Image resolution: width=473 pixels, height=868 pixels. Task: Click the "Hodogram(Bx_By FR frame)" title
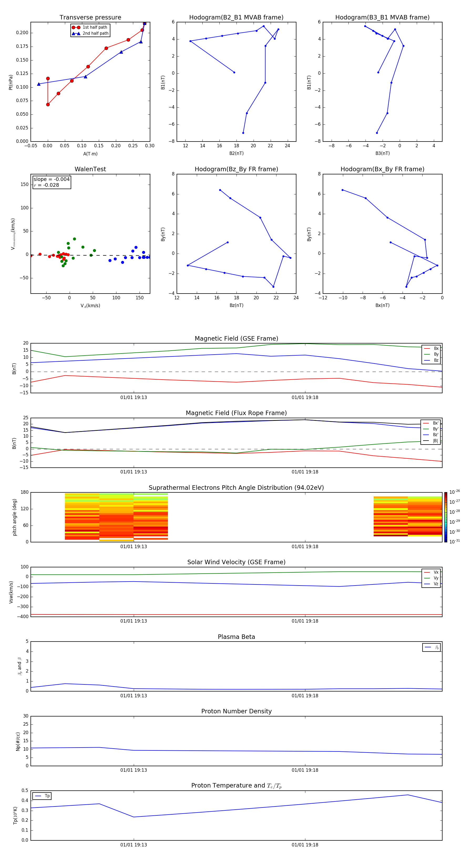pos(382,169)
